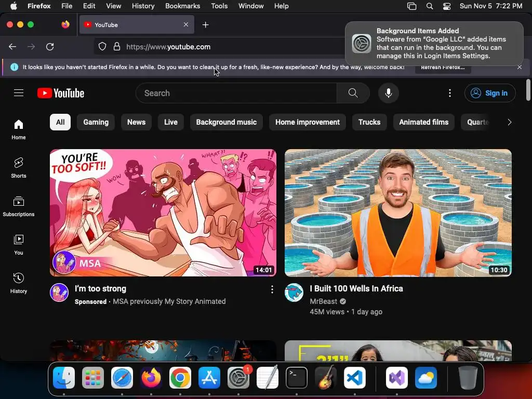532x399 pixels.
Task: Click the Sponsored label
Action: [90, 302]
